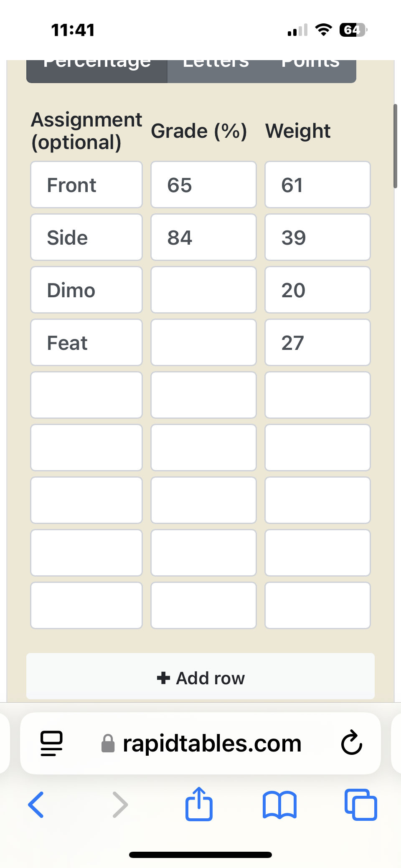Click the page scrollbar on the right
The width and height of the screenshot is (401, 868).
pyautogui.click(x=395, y=146)
